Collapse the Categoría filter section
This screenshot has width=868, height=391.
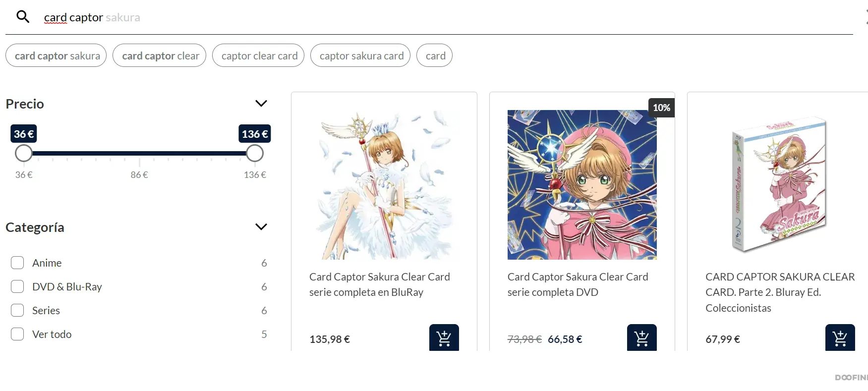click(261, 226)
